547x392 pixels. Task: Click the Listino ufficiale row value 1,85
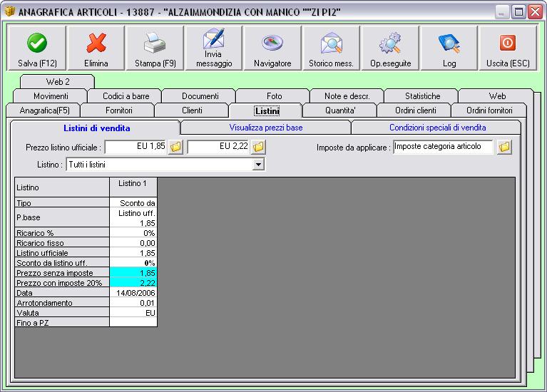coord(133,253)
